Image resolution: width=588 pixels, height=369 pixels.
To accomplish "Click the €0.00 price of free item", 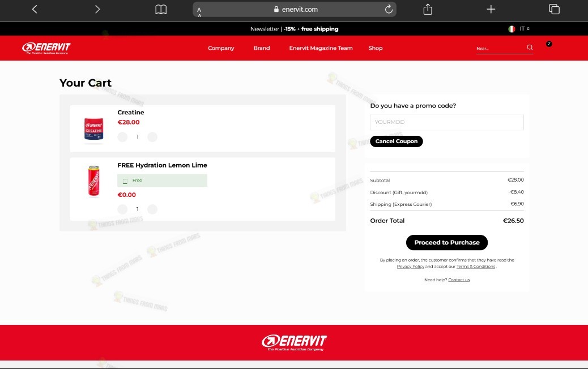I will 127,195.
